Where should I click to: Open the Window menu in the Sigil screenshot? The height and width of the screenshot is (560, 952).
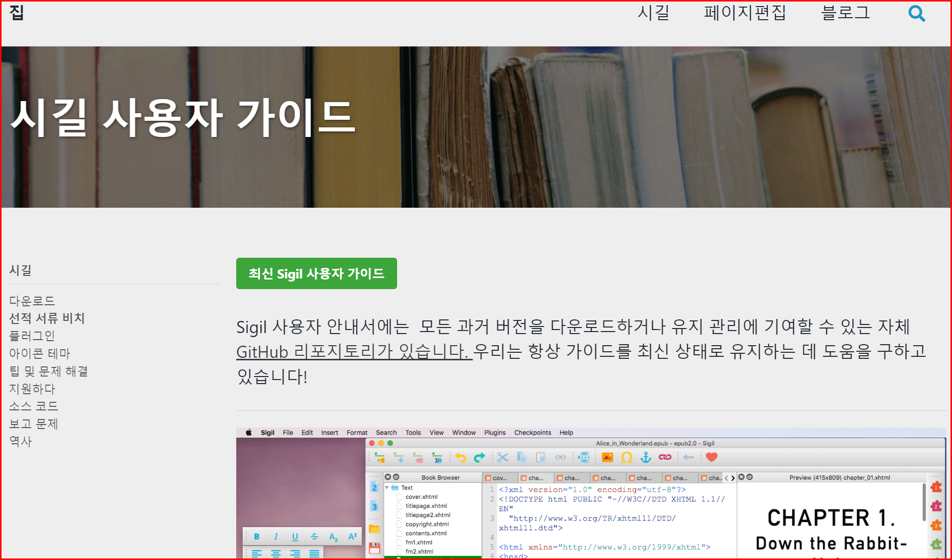(x=464, y=433)
